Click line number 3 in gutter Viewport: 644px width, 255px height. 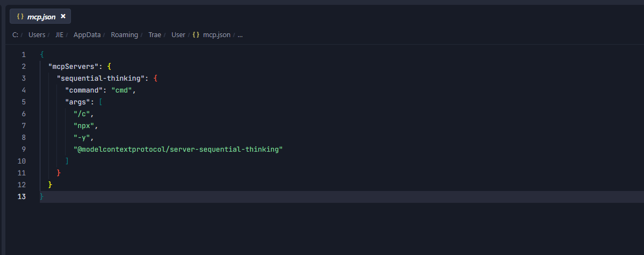tap(24, 78)
